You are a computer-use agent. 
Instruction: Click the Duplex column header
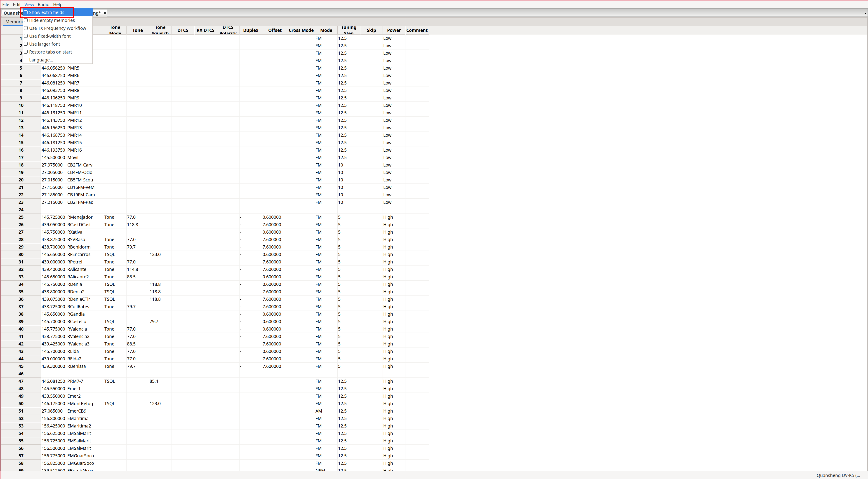(250, 30)
